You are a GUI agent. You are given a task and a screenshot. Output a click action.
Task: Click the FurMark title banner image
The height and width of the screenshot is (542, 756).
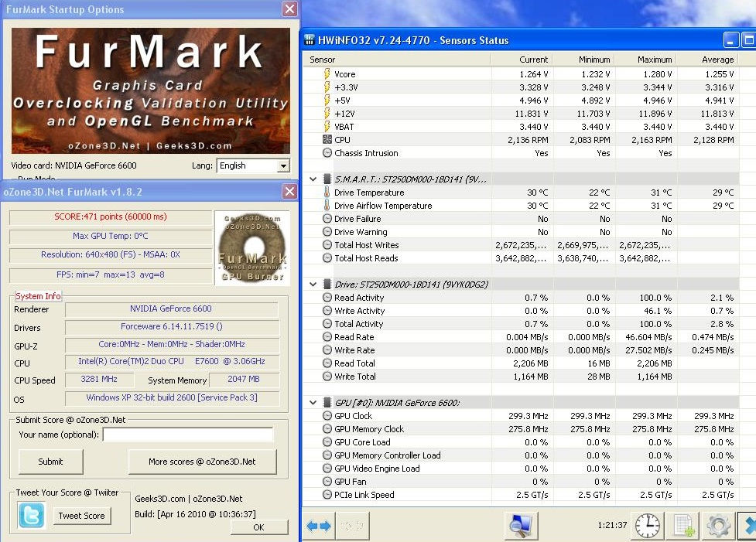click(x=150, y=90)
